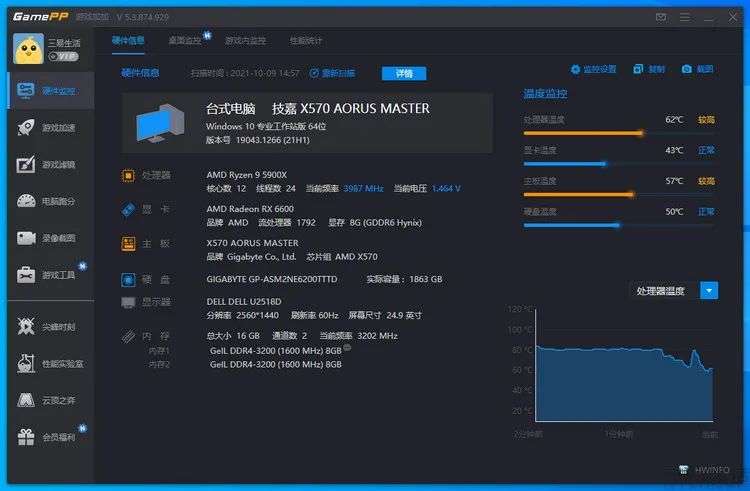Click the camera 截图 screenshot icon at top right

(686, 69)
